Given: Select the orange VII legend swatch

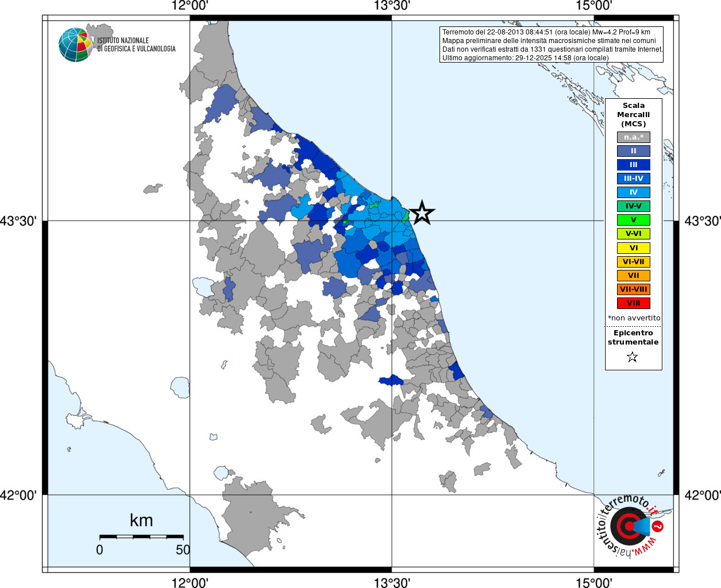Looking at the screenshot, I should (x=634, y=276).
